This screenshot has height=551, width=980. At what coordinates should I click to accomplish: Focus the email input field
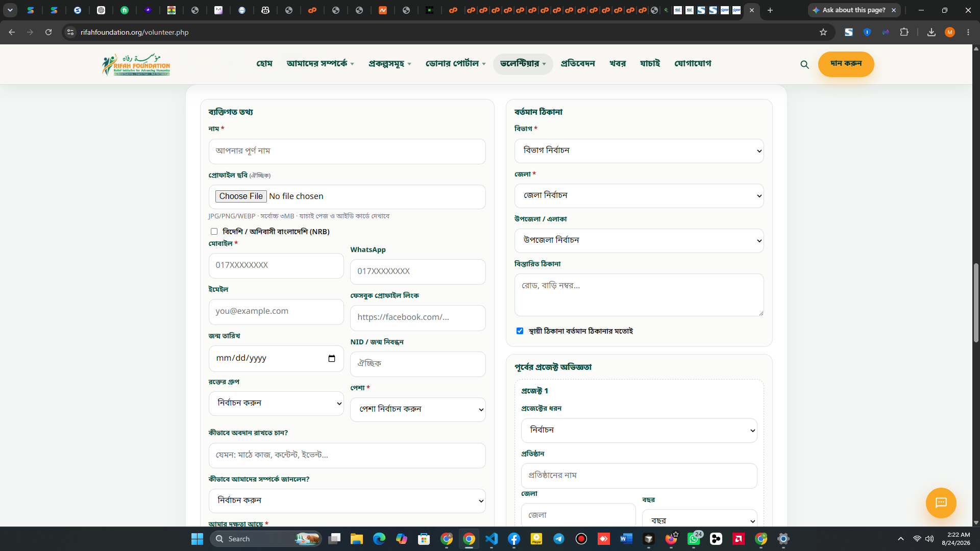(276, 312)
